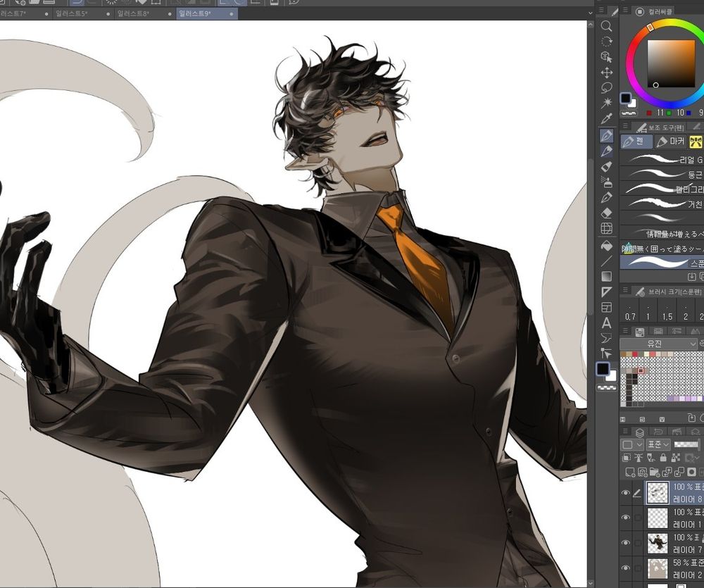The height and width of the screenshot is (588, 704).
Task: Tick the checkbox beside 레이어 2
Action: 638,568
